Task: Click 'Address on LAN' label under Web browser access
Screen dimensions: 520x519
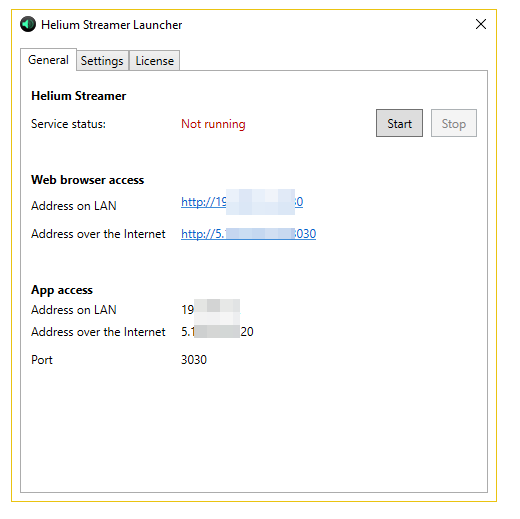Action: [74, 206]
